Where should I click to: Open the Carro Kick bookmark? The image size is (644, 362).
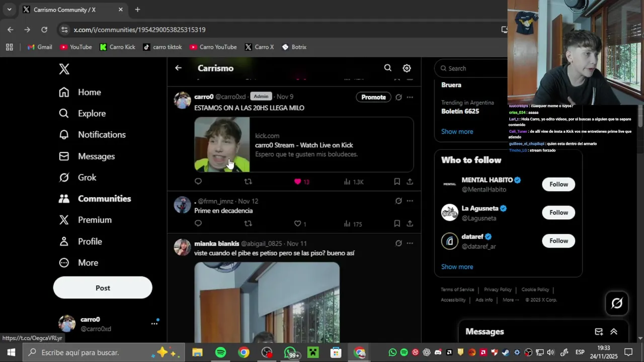(118, 47)
